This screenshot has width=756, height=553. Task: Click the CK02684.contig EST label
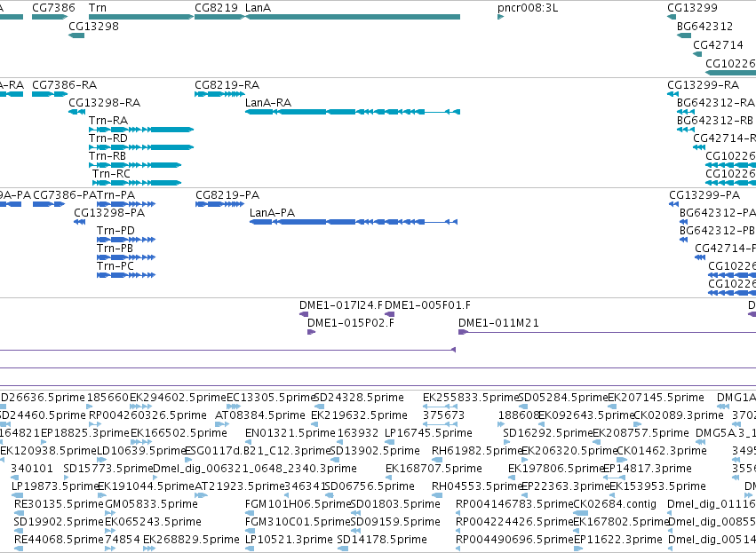[615, 505]
